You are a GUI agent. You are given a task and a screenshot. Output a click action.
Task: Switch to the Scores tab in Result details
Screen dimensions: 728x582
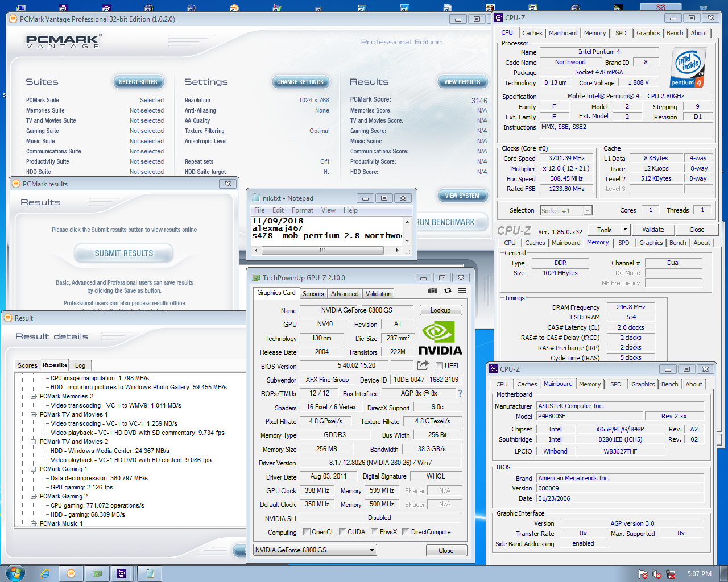(27, 365)
